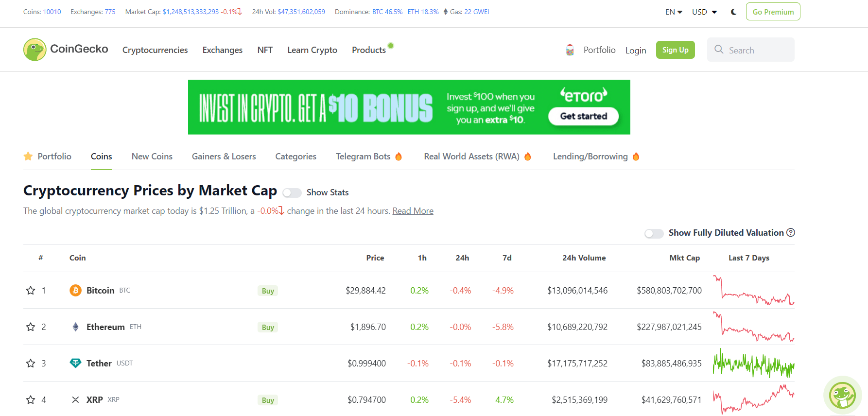The height and width of the screenshot is (416, 868).
Task: Click the Ethereum diamond icon
Action: pos(75,327)
